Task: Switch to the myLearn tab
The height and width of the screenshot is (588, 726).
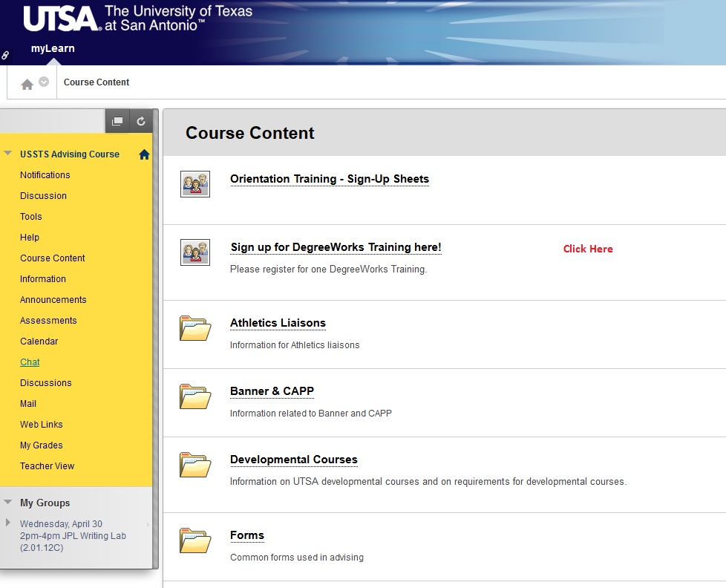Action: (53, 49)
